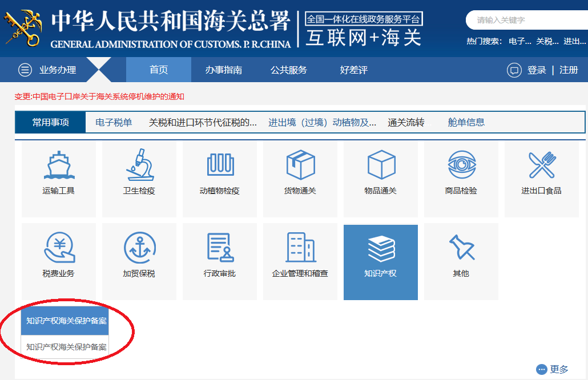The height and width of the screenshot is (380, 588).
Task: Click the 业务办理 hamburger menu icon
Action: 25,70
